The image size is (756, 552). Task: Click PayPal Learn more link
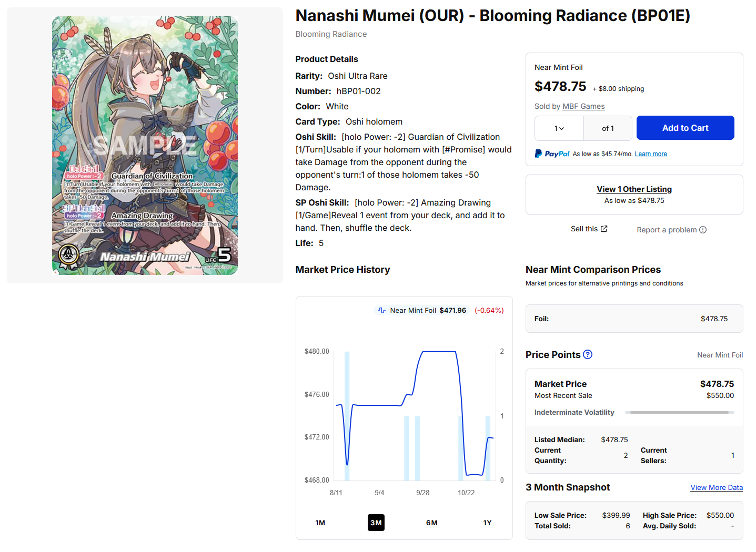651,154
